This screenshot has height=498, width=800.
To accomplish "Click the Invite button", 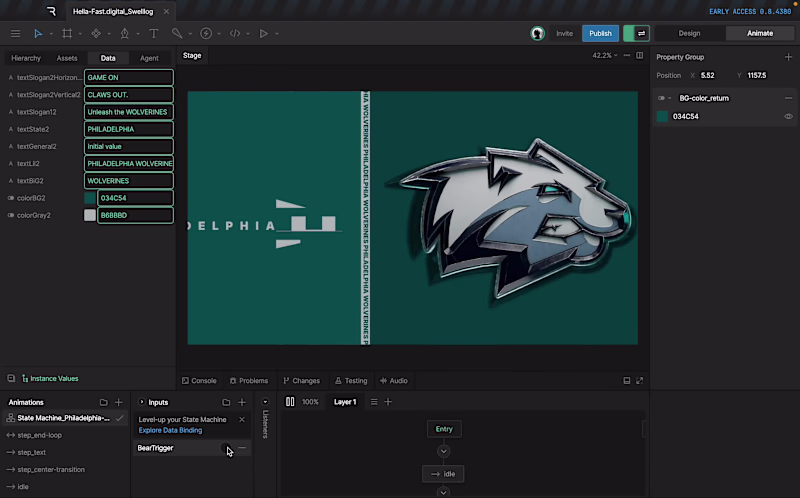I will point(564,34).
